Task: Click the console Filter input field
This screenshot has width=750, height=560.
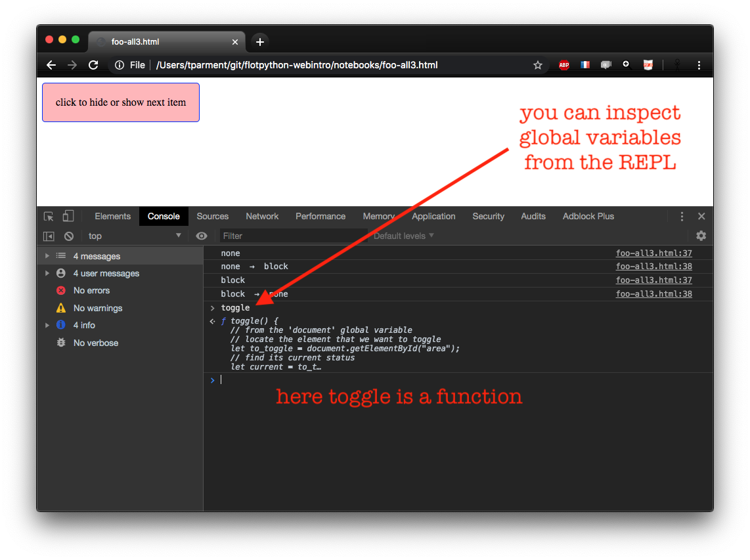Action: 292,236
